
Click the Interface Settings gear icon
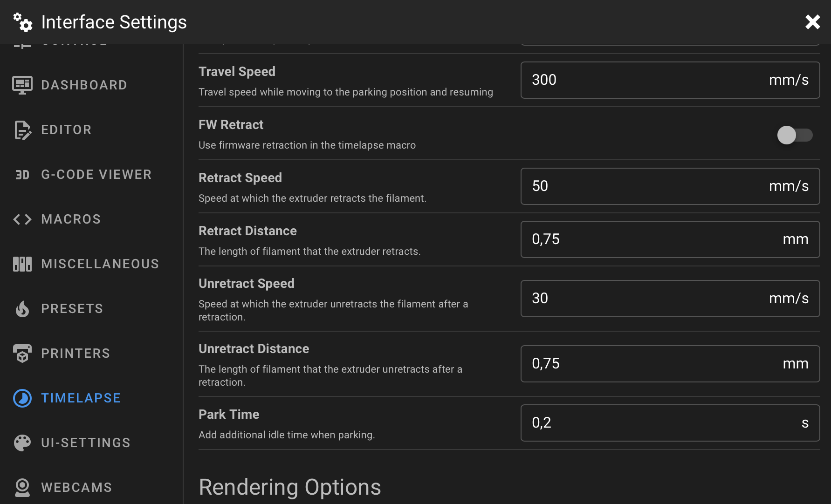(22, 22)
